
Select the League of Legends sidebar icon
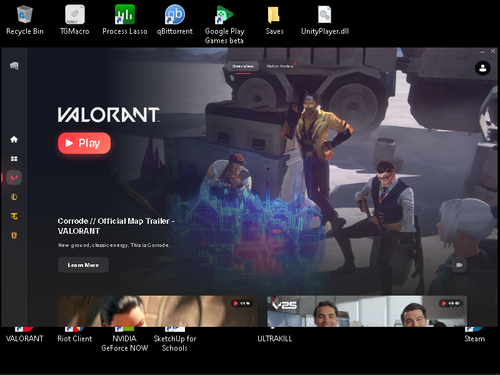tap(14, 197)
